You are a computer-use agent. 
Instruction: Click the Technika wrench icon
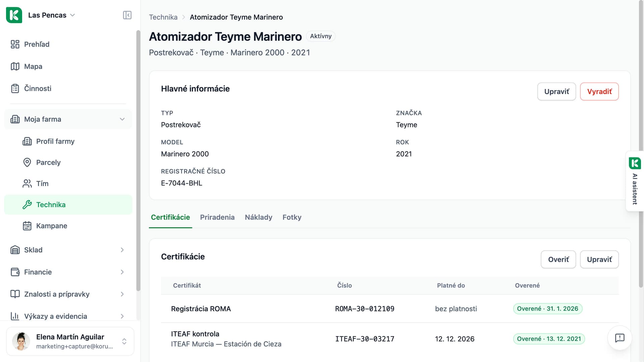pyautogui.click(x=27, y=205)
